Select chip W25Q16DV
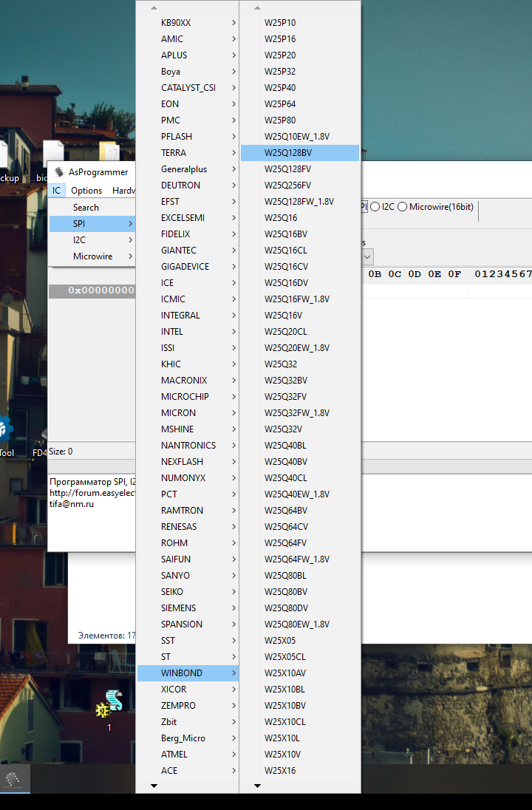The image size is (532, 810). (x=299, y=283)
